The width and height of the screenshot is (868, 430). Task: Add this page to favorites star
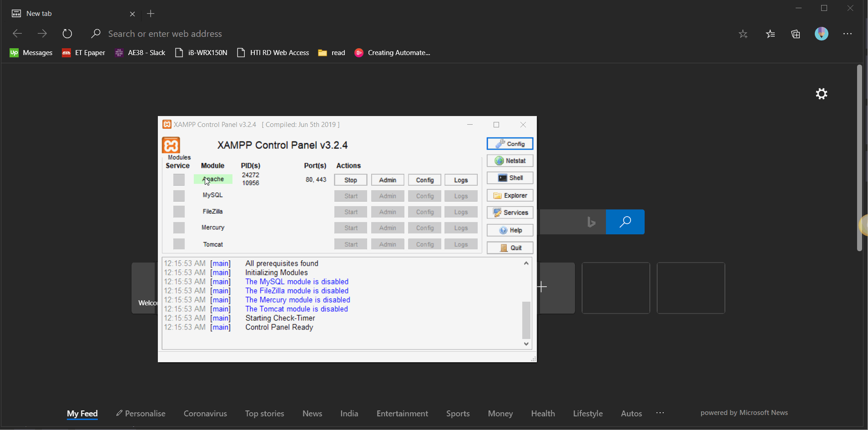click(743, 34)
